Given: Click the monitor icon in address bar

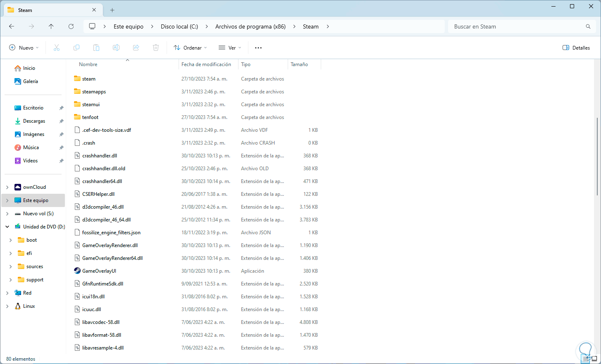Looking at the screenshot, I should (92, 26).
